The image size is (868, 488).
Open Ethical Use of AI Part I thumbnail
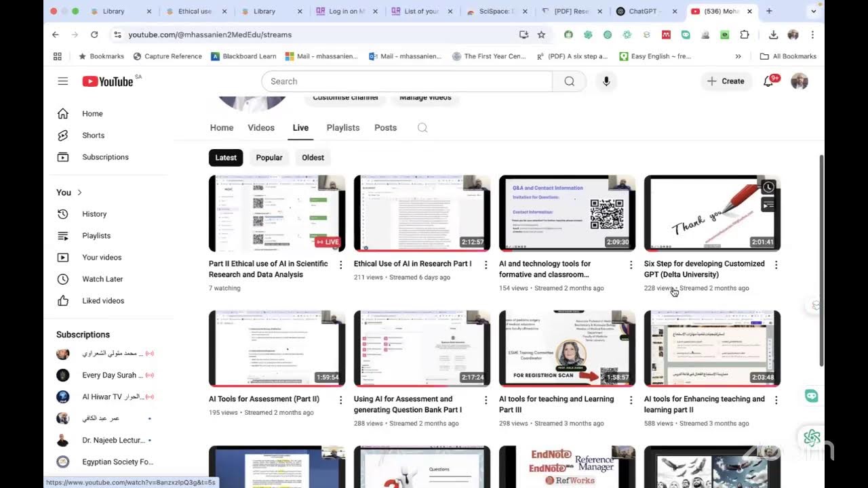422,213
